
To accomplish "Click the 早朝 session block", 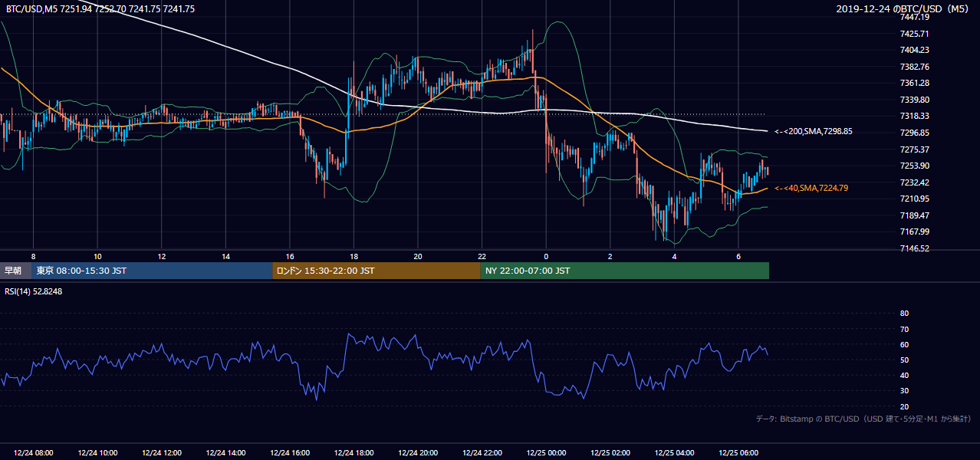I will (x=14, y=271).
